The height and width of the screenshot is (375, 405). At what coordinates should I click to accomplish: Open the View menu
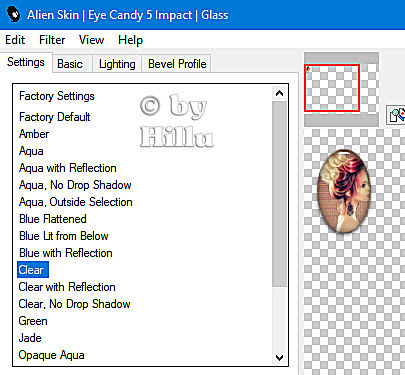(91, 40)
